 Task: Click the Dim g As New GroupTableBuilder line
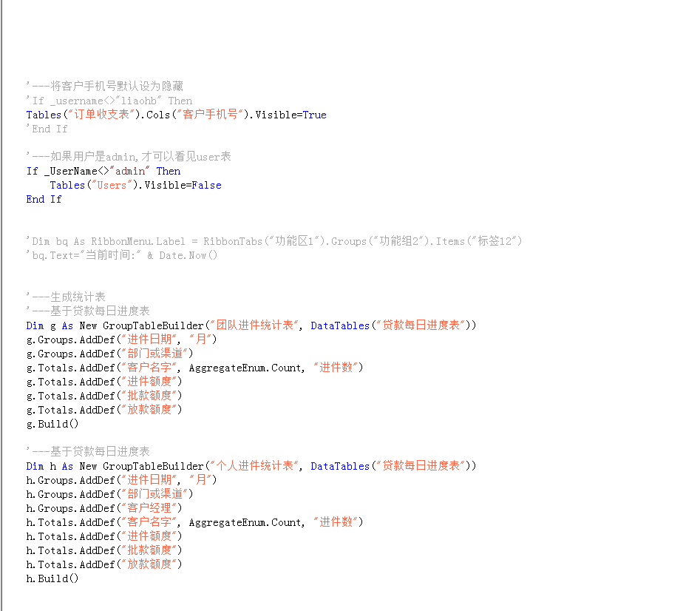251,325
